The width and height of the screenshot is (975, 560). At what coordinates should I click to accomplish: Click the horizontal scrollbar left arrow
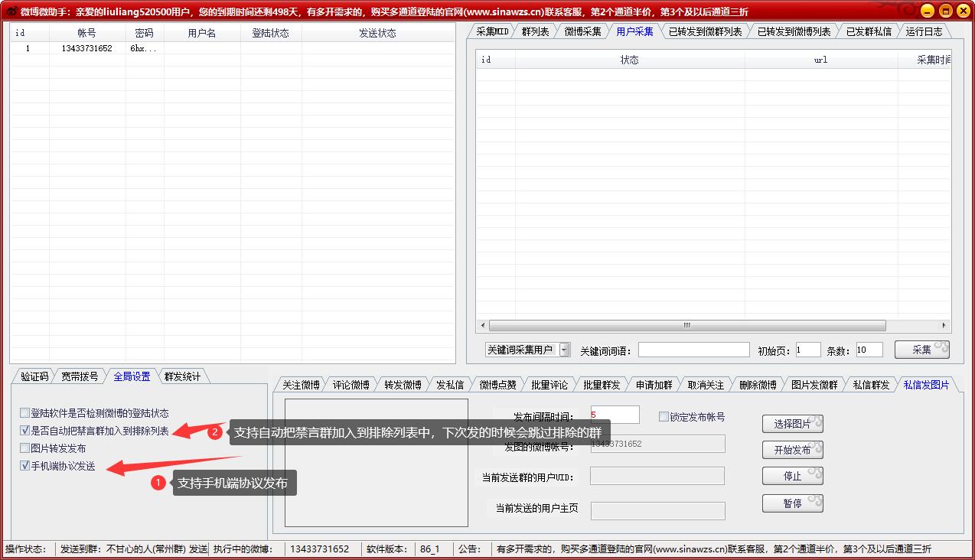482,325
